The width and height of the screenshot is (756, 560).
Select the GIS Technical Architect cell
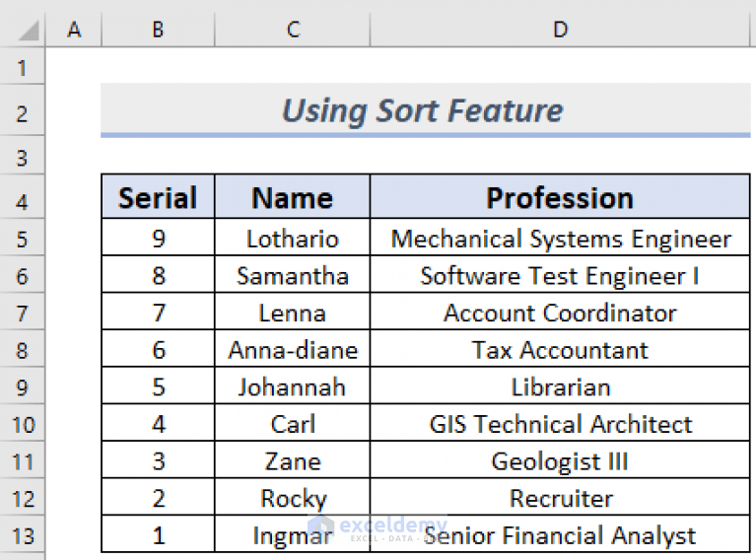(x=560, y=425)
